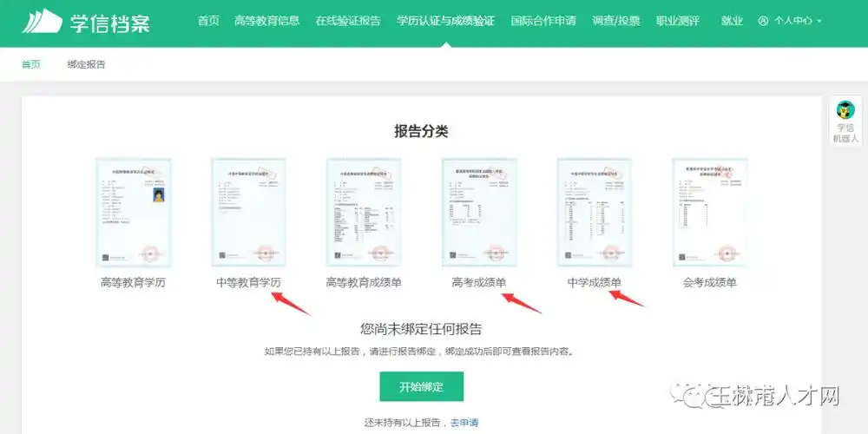Follow the 去申请 link
The width and height of the screenshot is (868, 434).
(464, 423)
